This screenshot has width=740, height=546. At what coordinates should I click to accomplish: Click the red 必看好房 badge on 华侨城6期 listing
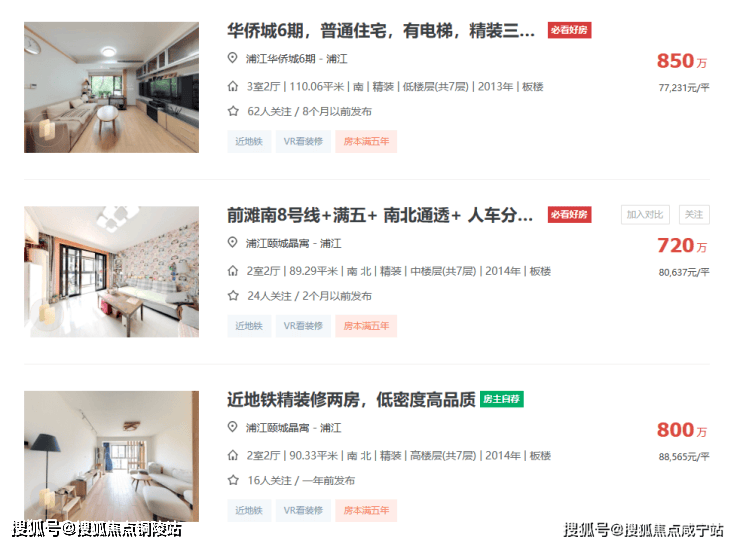pos(569,30)
